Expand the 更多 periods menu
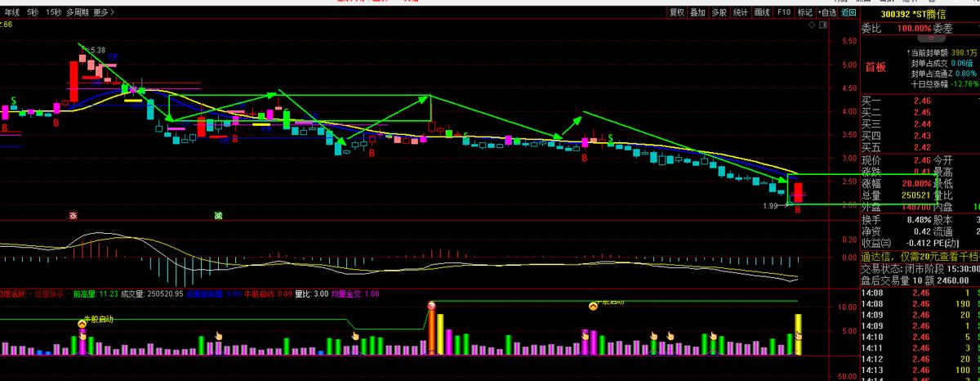Image resolution: width=980 pixels, height=381 pixels. pyautogui.click(x=104, y=12)
